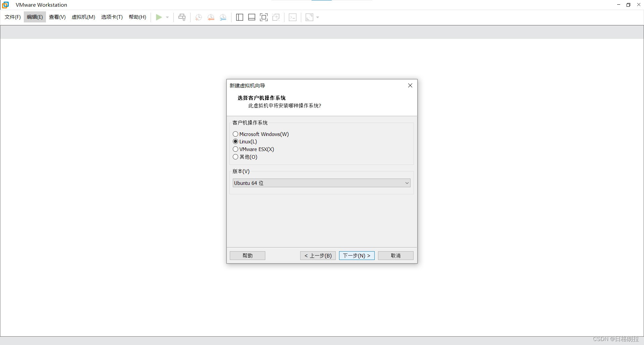Open the snapshot manager wrench icon
Viewport: 644px width, 345px height.
click(223, 17)
